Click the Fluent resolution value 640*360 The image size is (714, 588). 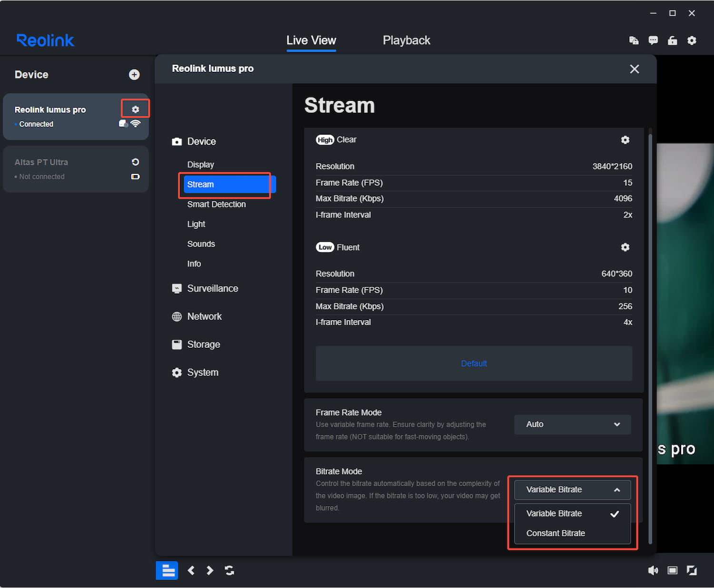pyautogui.click(x=617, y=274)
